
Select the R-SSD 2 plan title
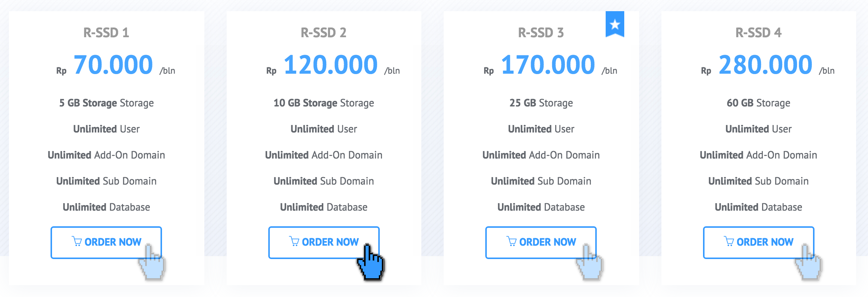(323, 33)
